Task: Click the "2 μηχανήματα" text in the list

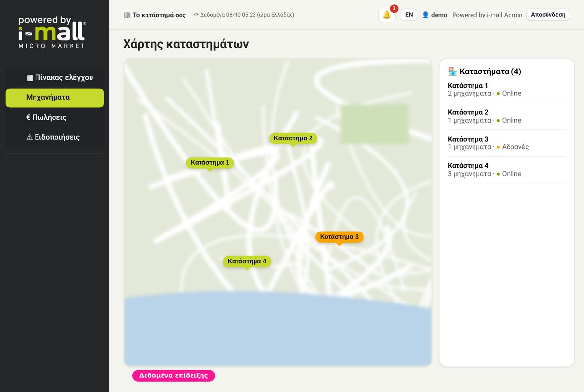Action: coord(469,93)
